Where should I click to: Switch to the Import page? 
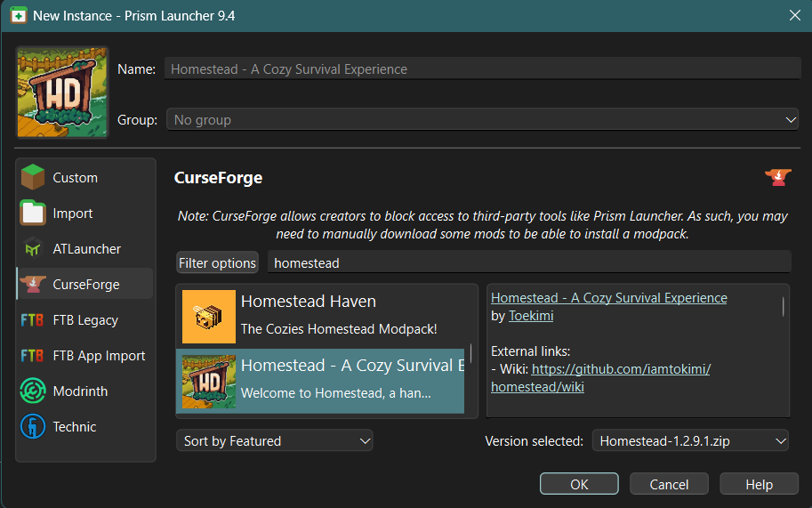pos(85,214)
